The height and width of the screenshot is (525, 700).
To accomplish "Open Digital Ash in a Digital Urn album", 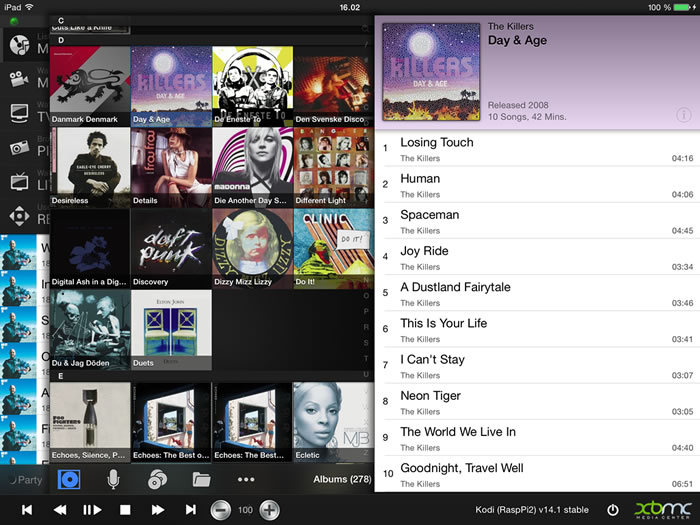I will tap(90, 249).
